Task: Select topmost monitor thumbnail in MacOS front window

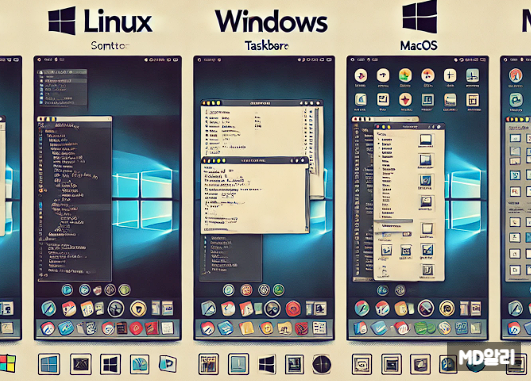Action: (426, 140)
